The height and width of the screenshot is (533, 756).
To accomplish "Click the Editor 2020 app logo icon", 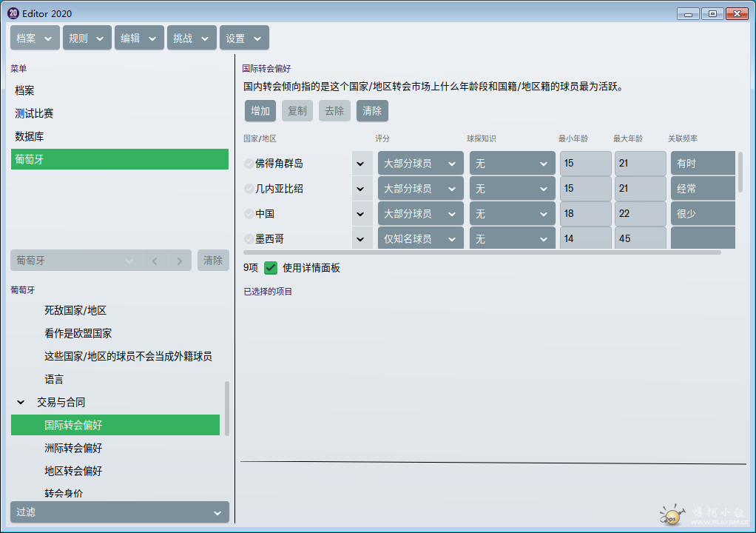I will pyautogui.click(x=13, y=13).
